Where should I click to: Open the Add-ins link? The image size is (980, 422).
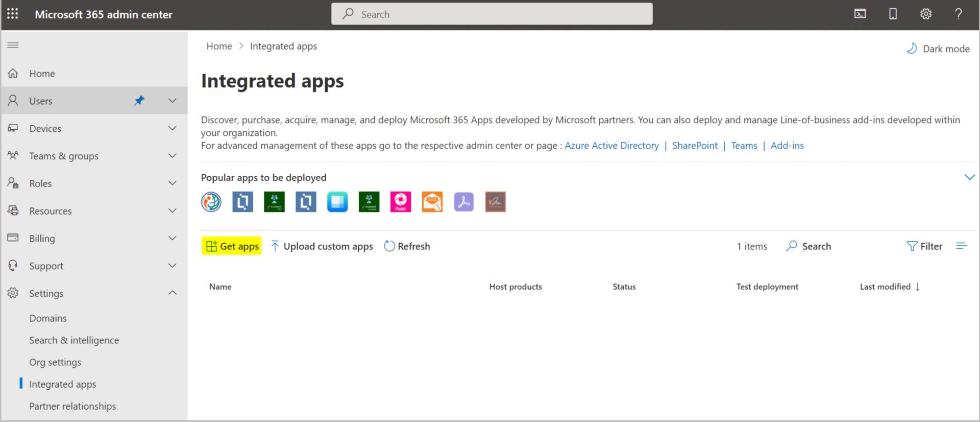pyautogui.click(x=787, y=146)
